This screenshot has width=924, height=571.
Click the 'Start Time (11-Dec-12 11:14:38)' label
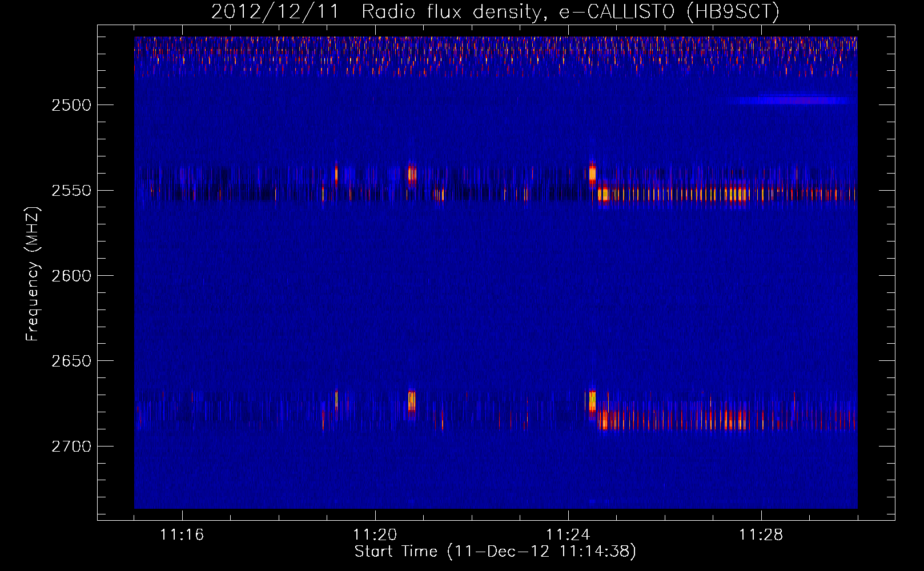pos(495,552)
